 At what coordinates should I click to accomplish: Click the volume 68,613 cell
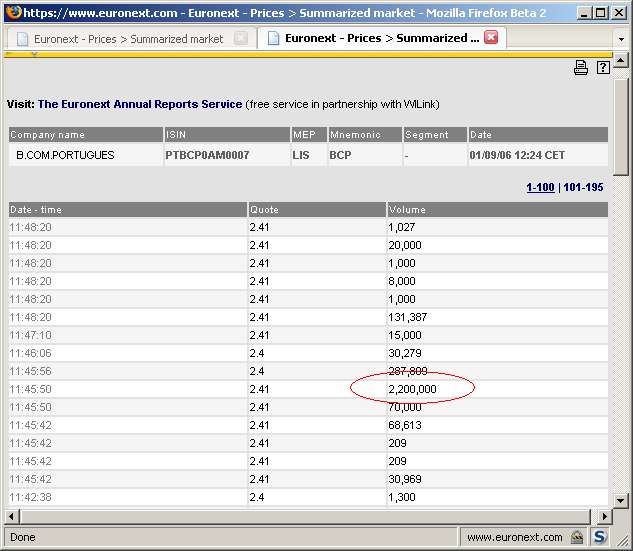tap(498, 425)
